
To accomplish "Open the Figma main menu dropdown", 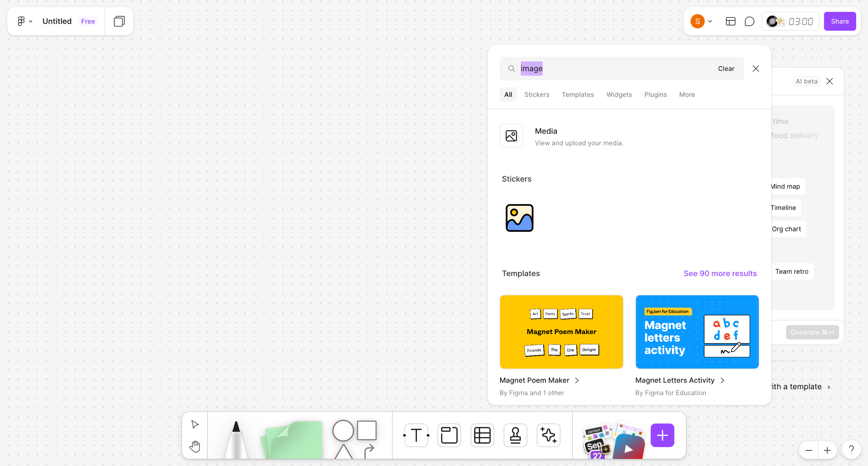I will [24, 21].
